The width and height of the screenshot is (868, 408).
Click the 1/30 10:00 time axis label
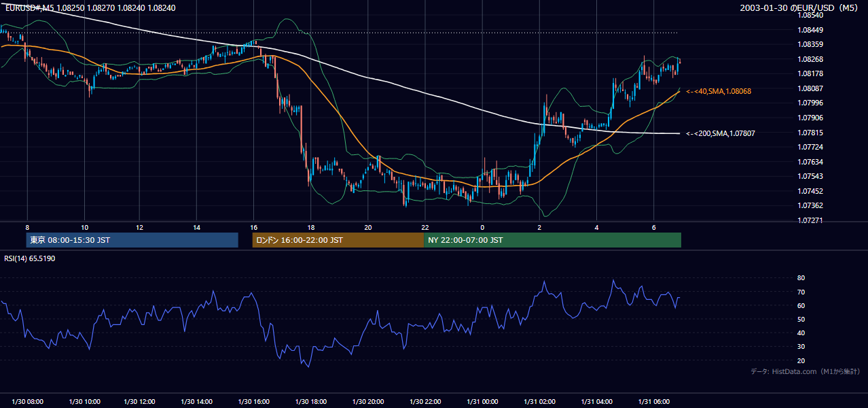coord(84,402)
